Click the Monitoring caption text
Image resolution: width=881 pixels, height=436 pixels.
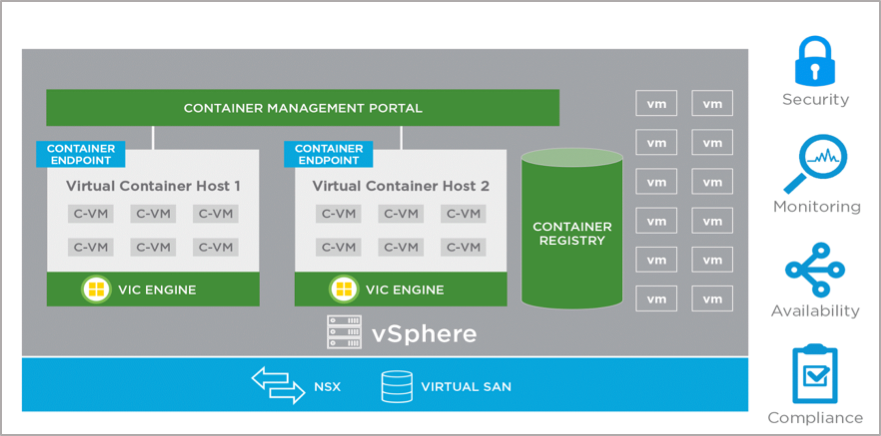click(817, 207)
